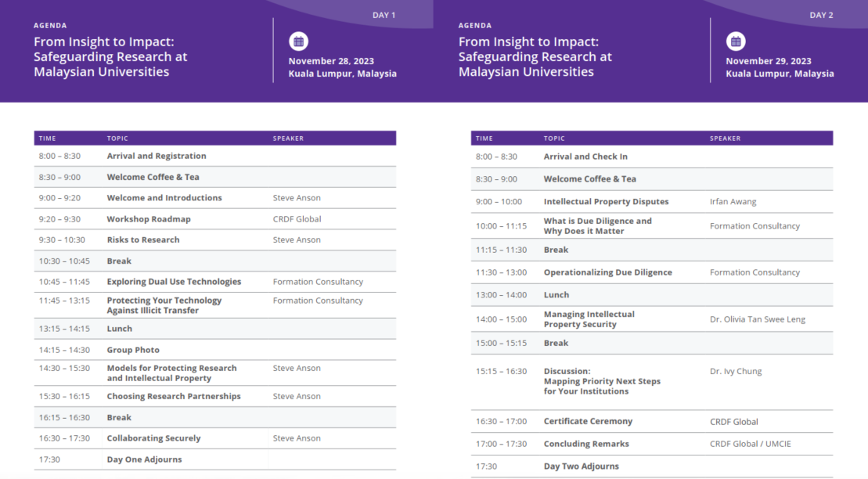This screenshot has height=479, width=868.
Task: Click time '11:15 – 11:30' Break row time
Action: pos(501,250)
